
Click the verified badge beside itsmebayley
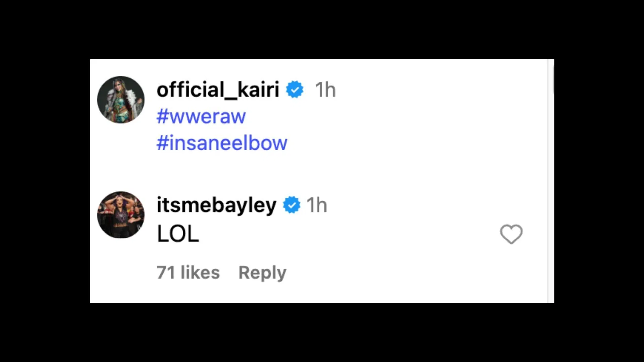tap(291, 205)
